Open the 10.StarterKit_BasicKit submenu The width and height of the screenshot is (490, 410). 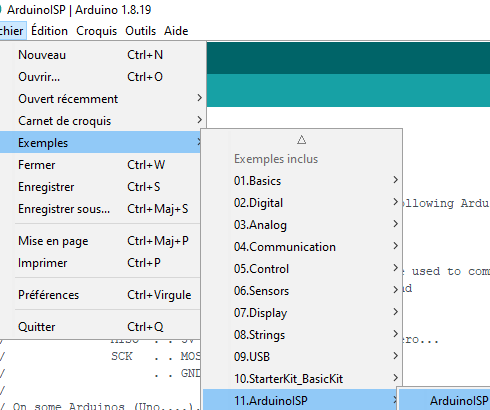[302, 379]
